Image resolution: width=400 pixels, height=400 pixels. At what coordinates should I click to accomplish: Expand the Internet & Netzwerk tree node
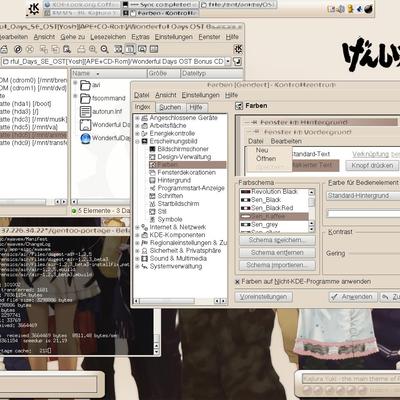point(137,227)
